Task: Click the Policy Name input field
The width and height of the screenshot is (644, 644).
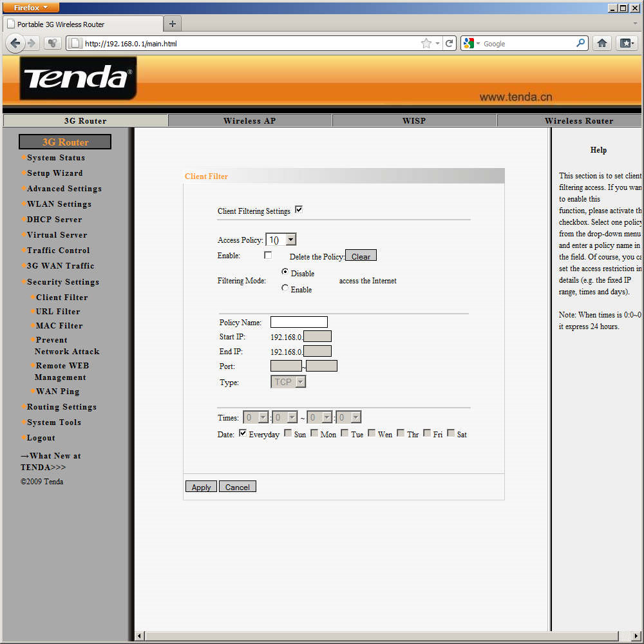Action: (x=299, y=321)
